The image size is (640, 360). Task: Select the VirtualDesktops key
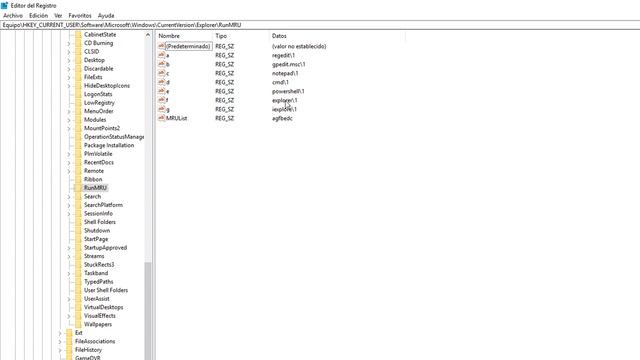pyautogui.click(x=104, y=307)
